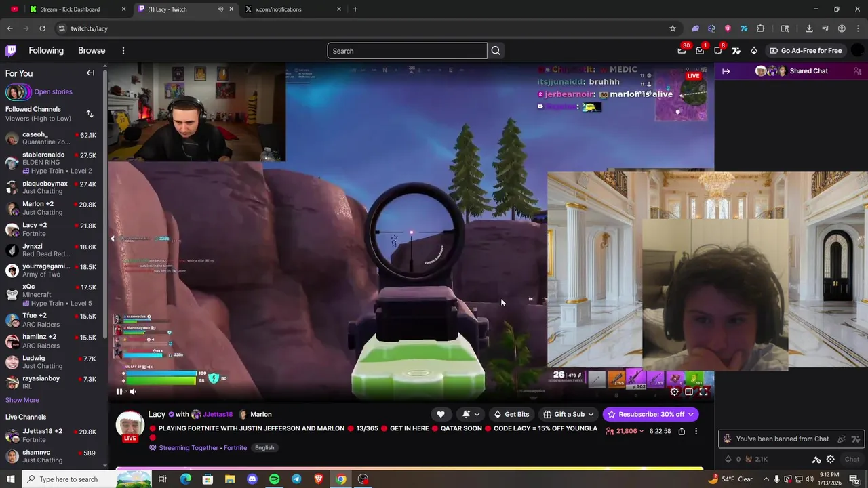Share the stream via share icon
868x488 pixels.
[682, 431]
